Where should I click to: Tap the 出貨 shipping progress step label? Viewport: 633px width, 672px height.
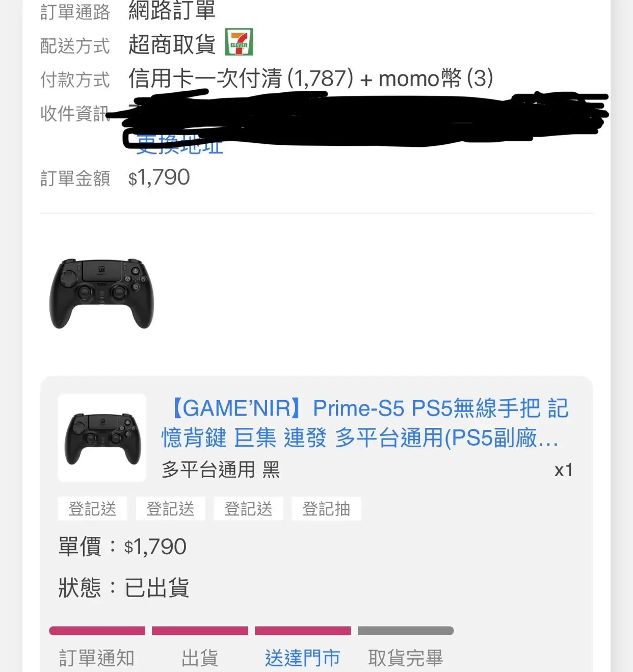[x=200, y=658]
